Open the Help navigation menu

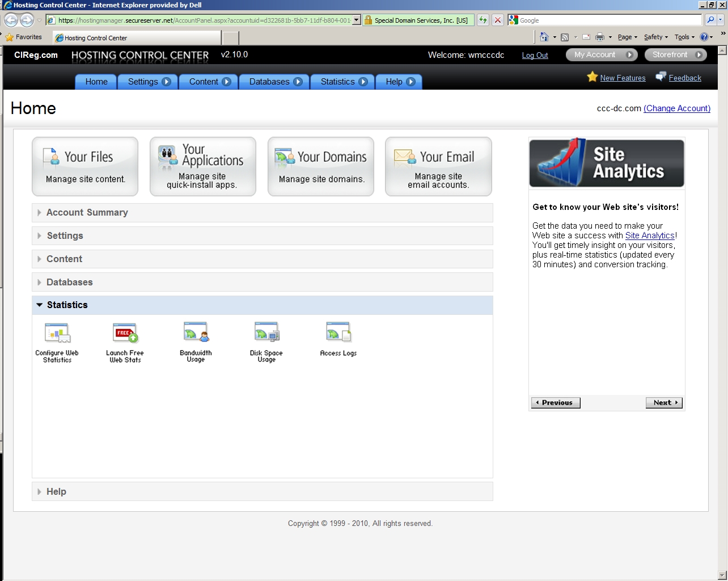point(399,82)
